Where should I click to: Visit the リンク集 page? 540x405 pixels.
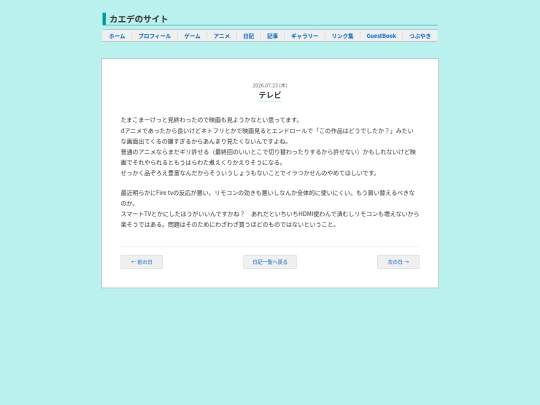pos(342,36)
